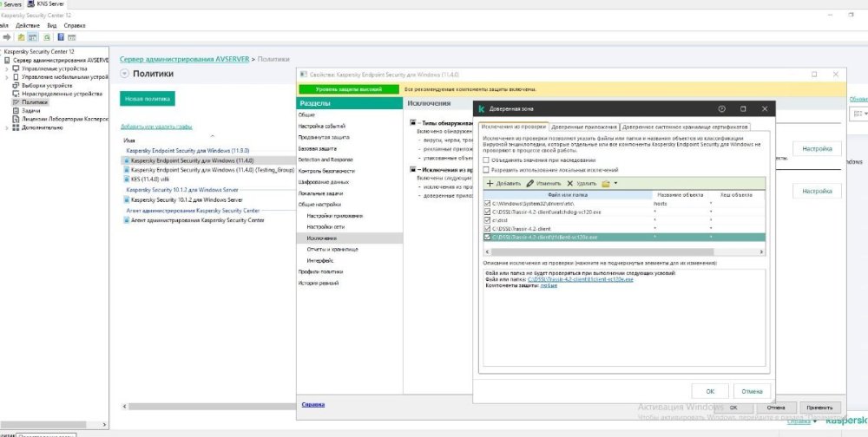This screenshot has height=437, width=868.
Task: Click the folder import/export icon in exclusions toolbar
Action: coord(606,184)
